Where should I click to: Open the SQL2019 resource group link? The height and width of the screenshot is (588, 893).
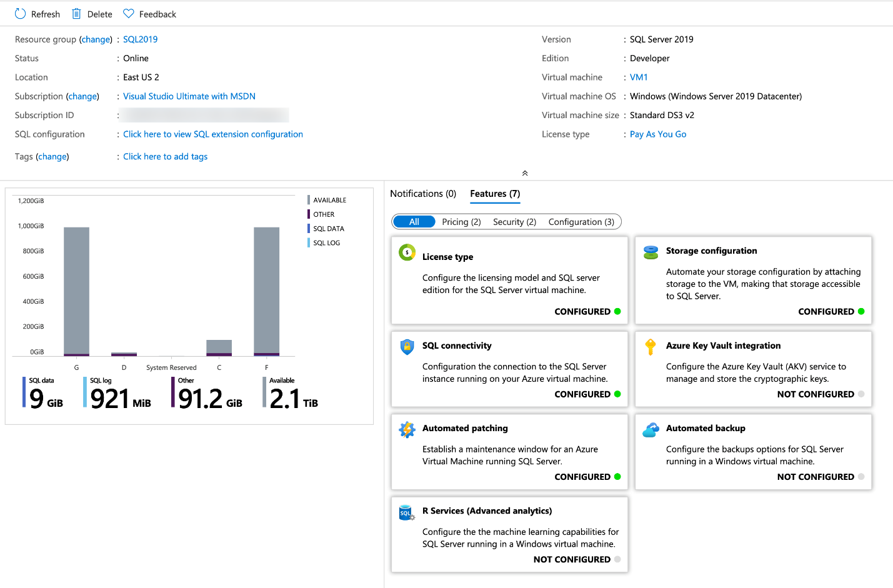click(x=140, y=39)
